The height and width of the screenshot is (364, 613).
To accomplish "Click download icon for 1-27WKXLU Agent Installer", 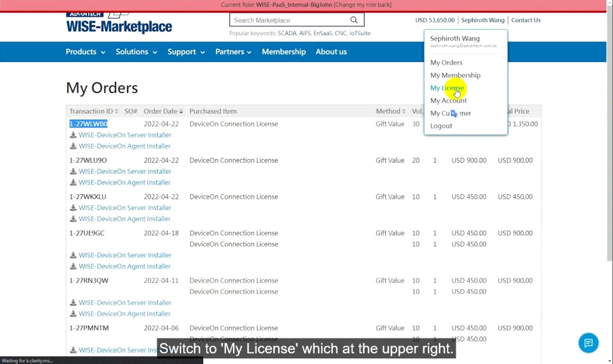I will [x=73, y=218].
